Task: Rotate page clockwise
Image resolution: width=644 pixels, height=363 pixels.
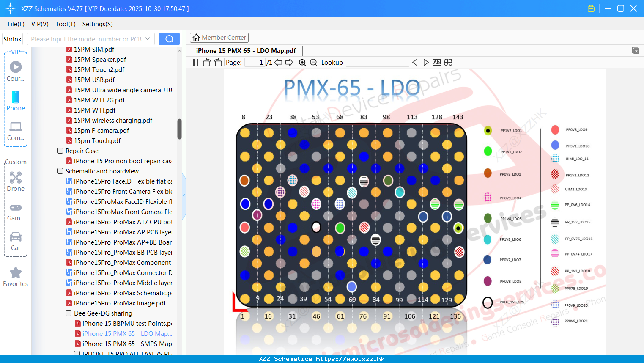Action: point(218,62)
